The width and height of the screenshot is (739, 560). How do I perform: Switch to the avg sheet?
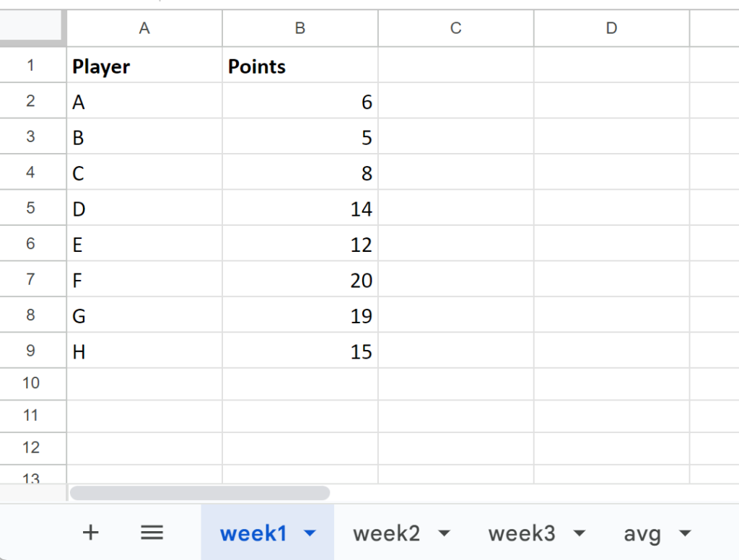(642, 533)
